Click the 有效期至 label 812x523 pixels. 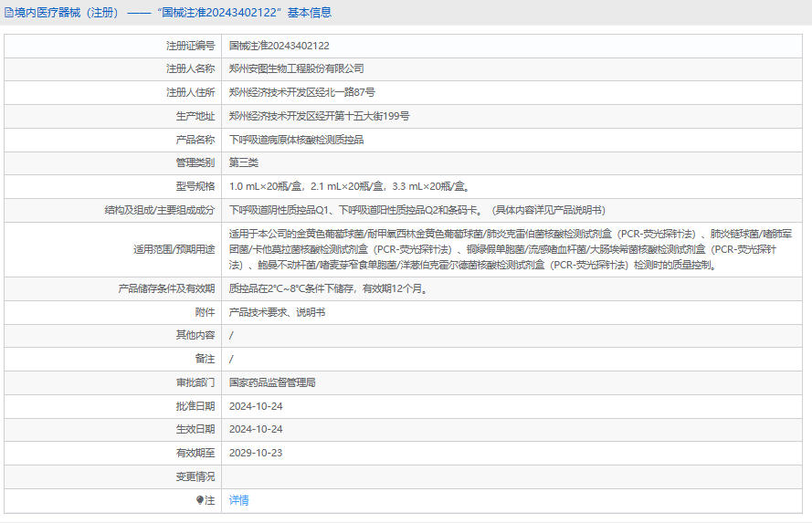195,453
